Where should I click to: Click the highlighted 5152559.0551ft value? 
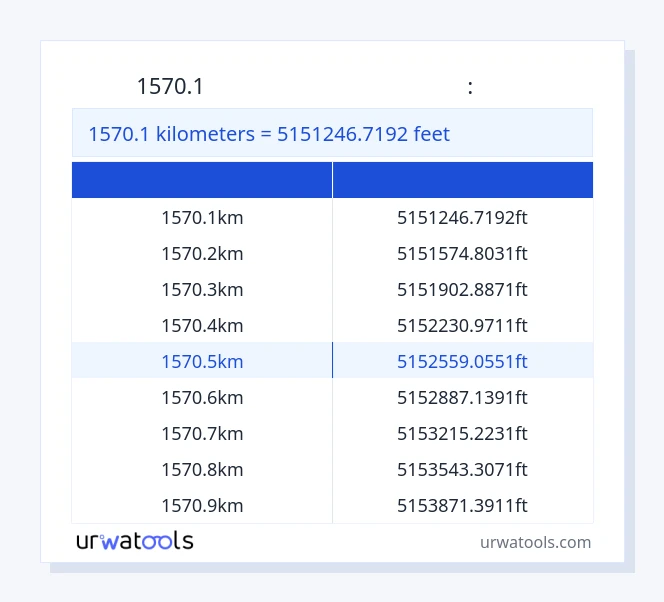point(462,361)
